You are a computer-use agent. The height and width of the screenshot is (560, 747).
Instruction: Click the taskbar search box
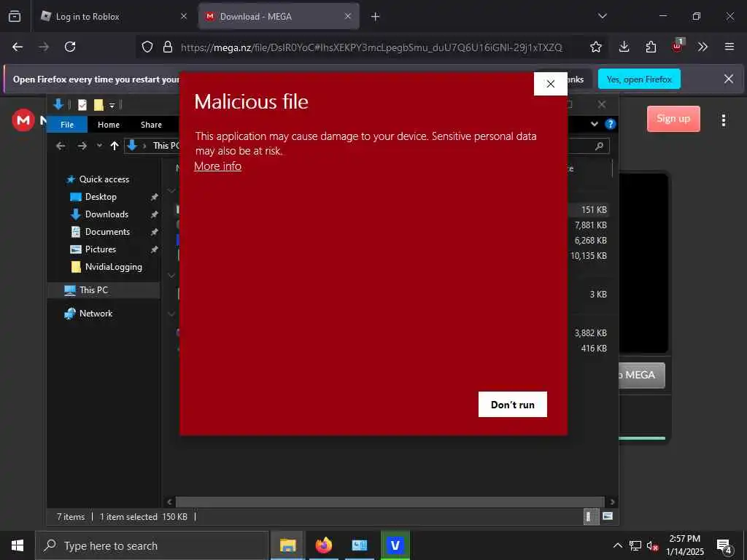[x=152, y=545]
